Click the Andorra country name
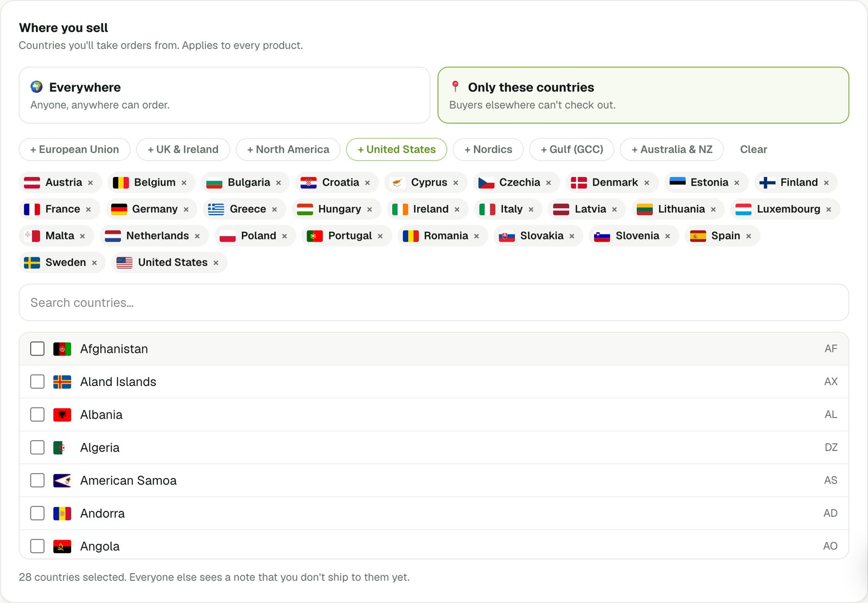 point(103,514)
